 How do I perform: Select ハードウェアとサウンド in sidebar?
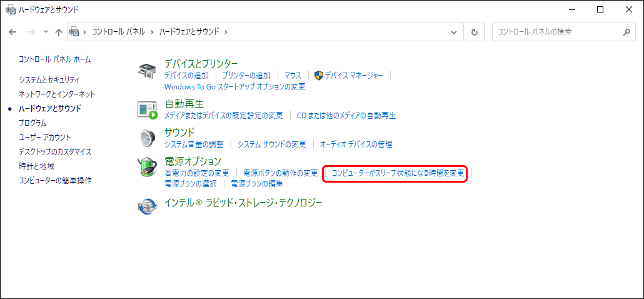click(49, 108)
